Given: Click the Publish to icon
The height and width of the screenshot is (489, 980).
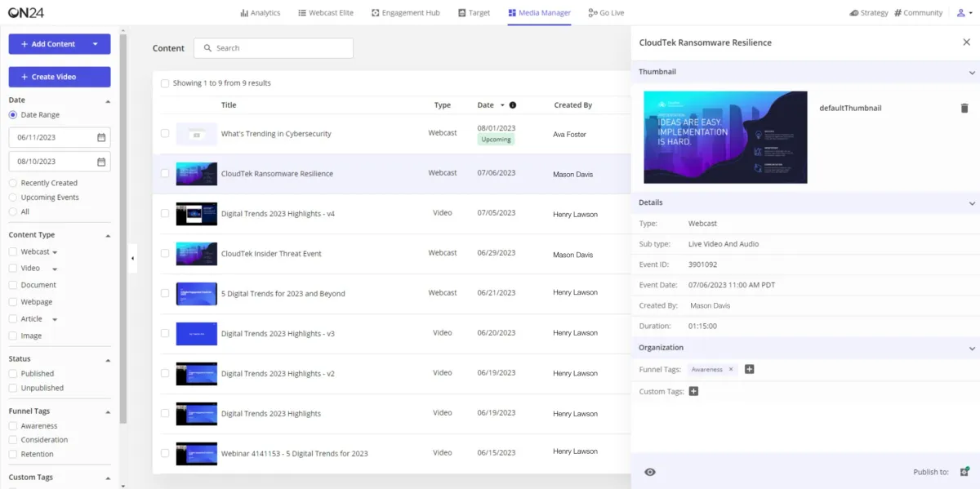Looking at the screenshot, I should (x=964, y=472).
